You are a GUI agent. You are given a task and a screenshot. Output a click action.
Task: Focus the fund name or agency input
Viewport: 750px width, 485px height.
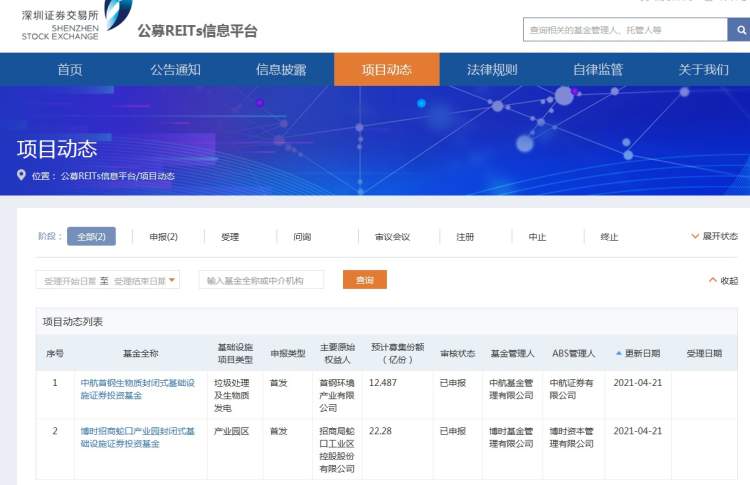[261, 280]
